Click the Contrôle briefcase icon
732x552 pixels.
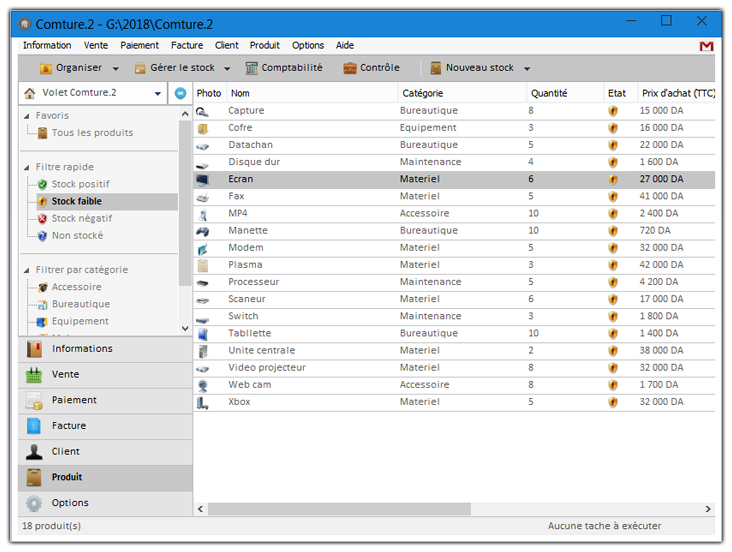pos(350,68)
